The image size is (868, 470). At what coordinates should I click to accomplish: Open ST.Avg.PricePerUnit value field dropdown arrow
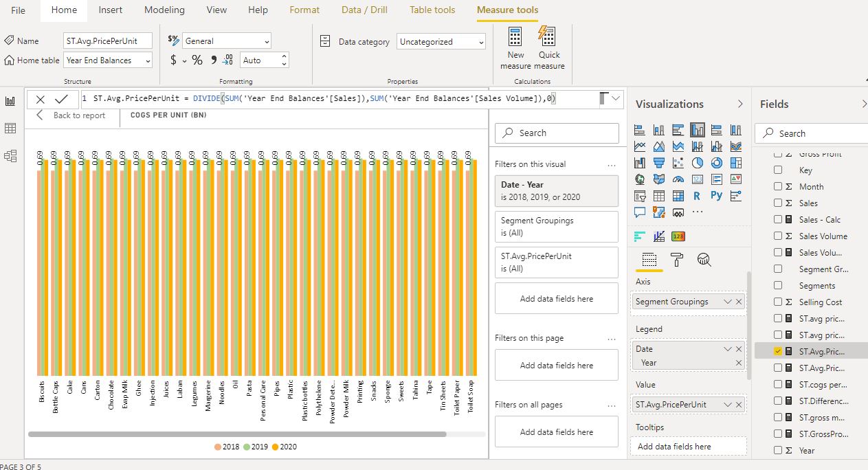728,405
